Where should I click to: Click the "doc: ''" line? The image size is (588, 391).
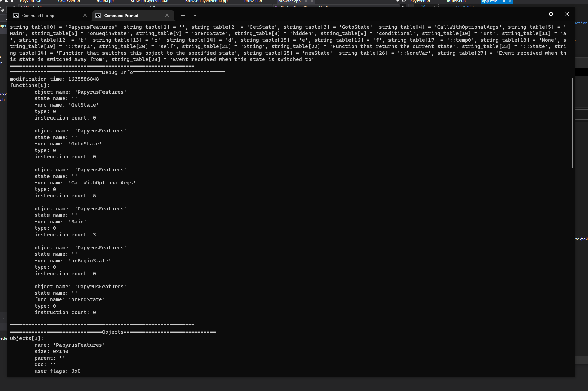45,364
